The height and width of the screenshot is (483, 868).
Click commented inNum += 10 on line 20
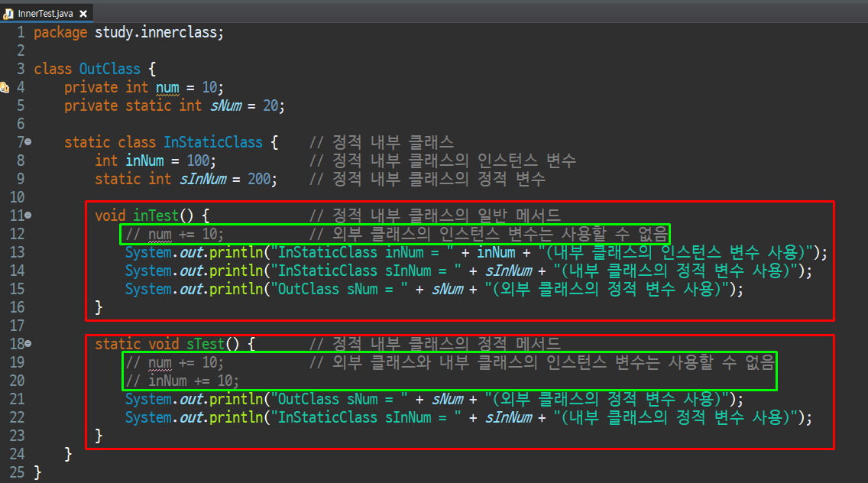(x=182, y=381)
